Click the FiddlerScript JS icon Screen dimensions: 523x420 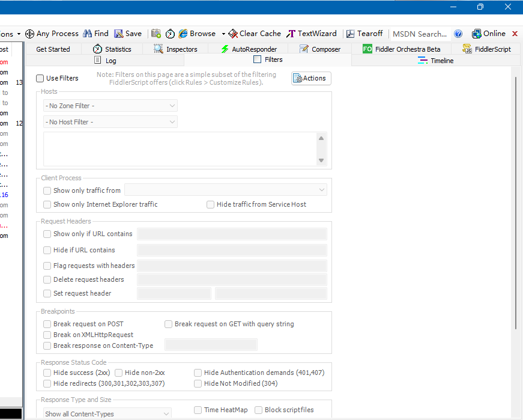(467, 49)
